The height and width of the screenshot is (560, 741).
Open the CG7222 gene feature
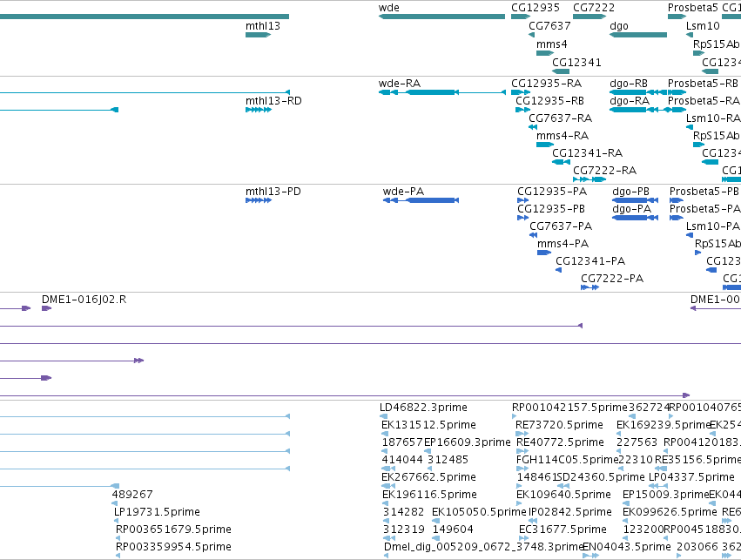click(589, 17)
